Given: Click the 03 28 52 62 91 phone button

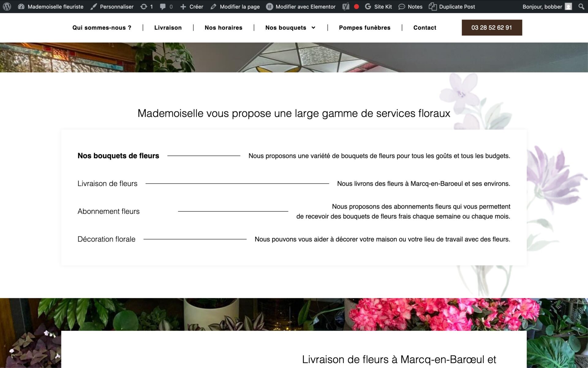Looking at the screenshot, I should pyautogui.click(x=492, y=28).
